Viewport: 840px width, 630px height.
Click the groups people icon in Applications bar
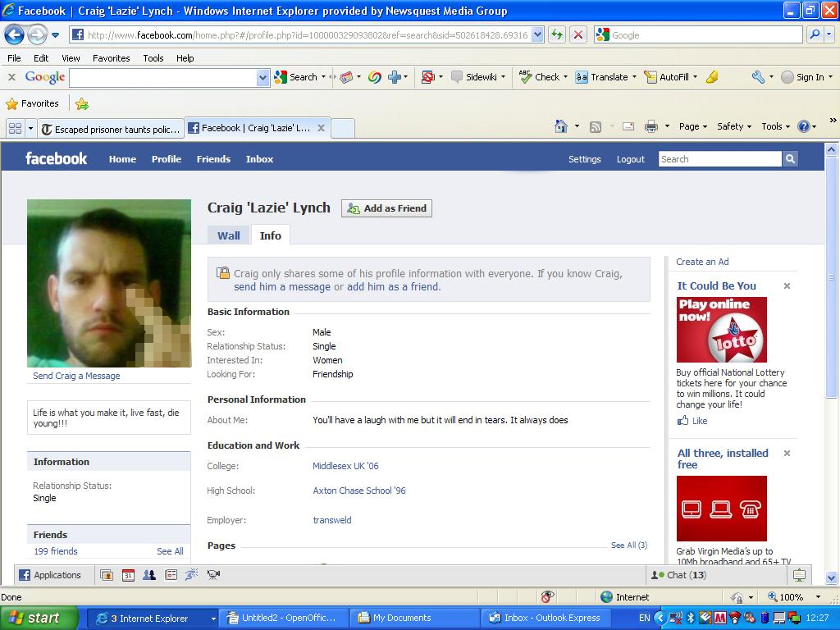point(149,575)
